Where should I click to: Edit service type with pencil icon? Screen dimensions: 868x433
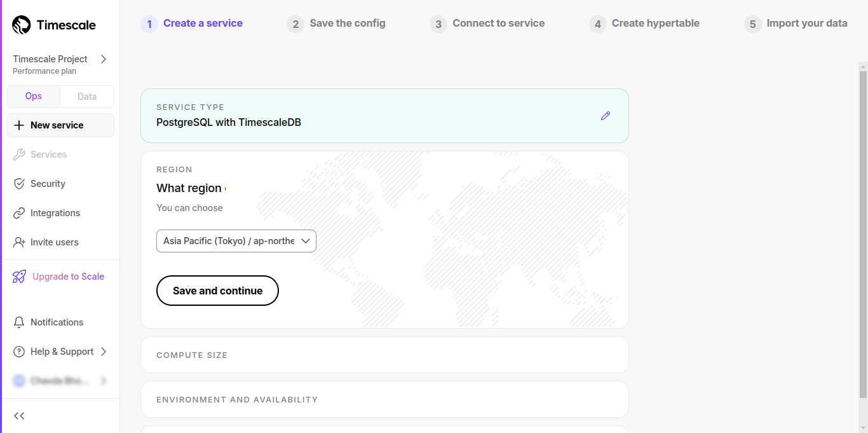[x=606, y=116]
